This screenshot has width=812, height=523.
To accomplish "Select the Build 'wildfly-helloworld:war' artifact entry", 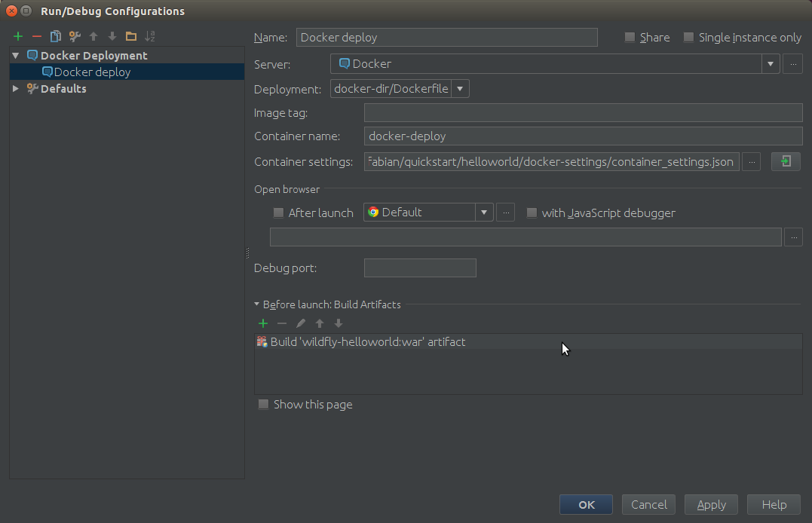I will [368, 342].
